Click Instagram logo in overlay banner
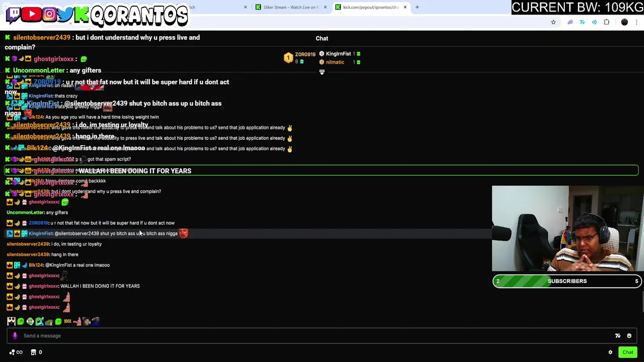This screenshot has height=362, width=644. 49,14
